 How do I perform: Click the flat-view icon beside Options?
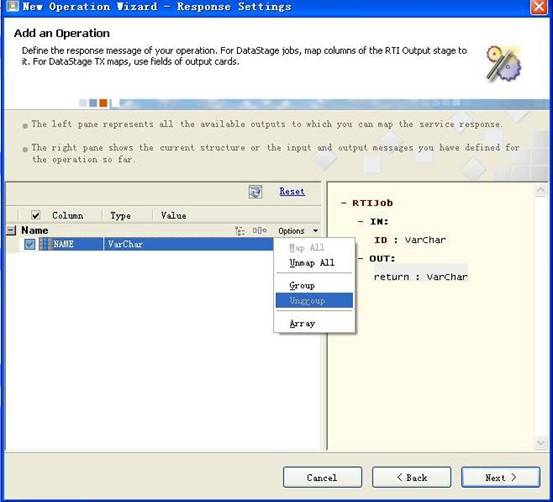click(x=260, y=231)
